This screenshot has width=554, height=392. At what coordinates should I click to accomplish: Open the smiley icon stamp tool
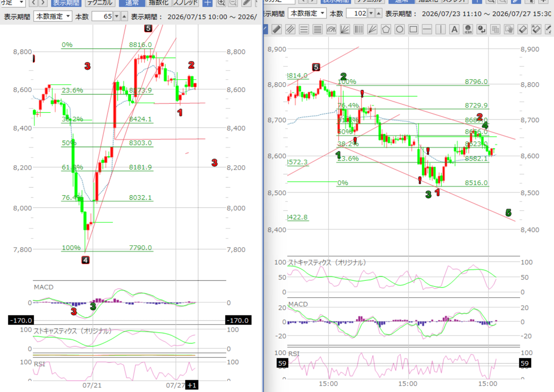coord(468,29)
